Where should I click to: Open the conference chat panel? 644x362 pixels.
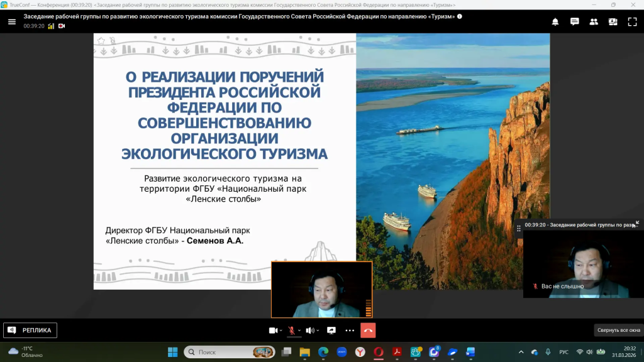point(574,21)
